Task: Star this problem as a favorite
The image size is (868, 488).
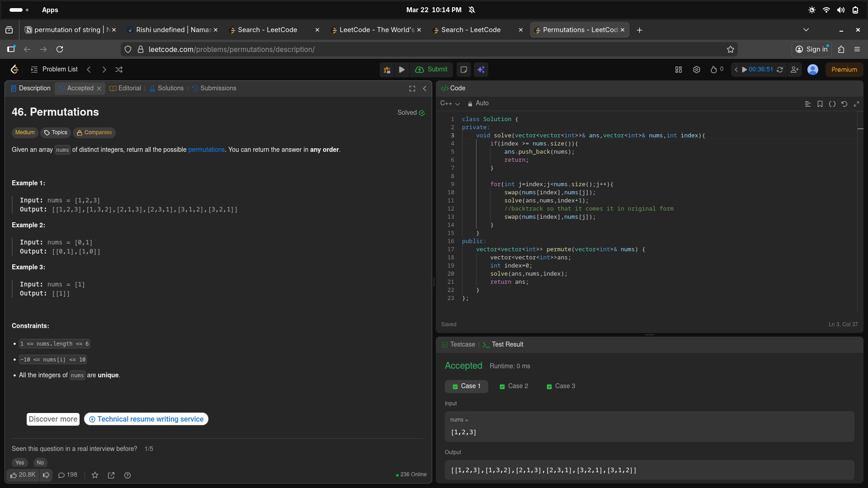Action: 95,475
